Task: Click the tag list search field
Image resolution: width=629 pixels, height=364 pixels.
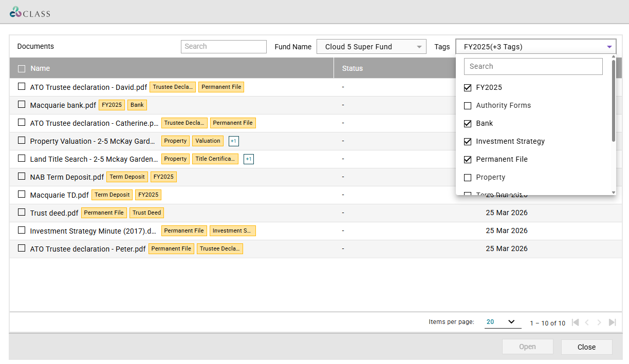Action: click(533, 67)
